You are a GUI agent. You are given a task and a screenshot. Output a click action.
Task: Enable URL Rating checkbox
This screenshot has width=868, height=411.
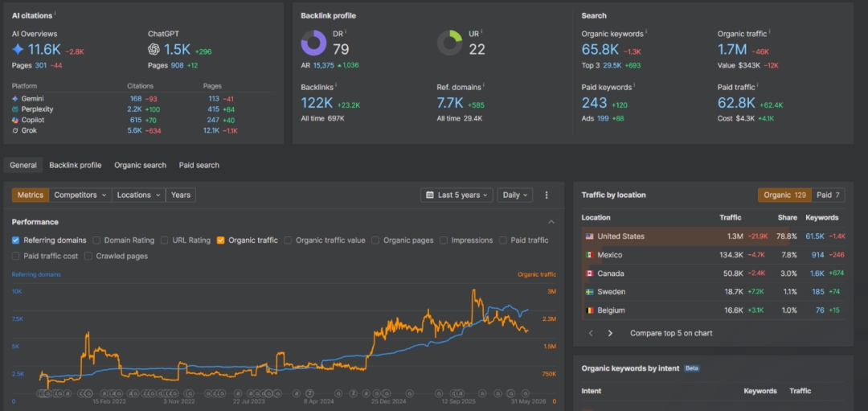coord(165,240)
